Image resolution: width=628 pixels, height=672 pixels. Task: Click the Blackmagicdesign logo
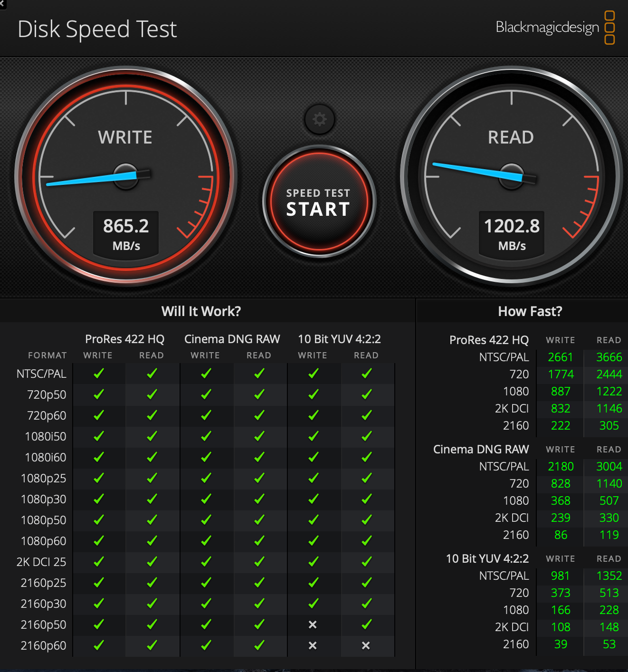click(x=555, y=28)
